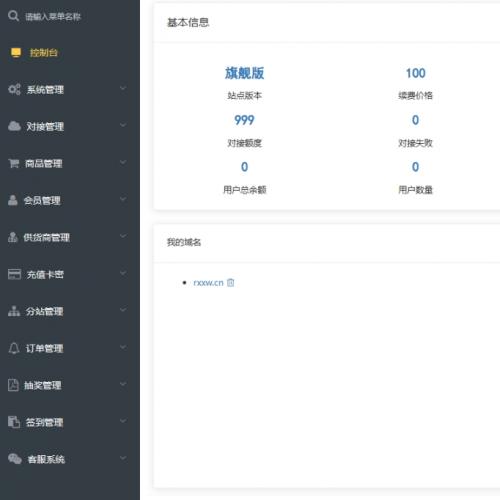Click the 控制台 monitor icon
This screenshot has width=500, height=500.
16,53
